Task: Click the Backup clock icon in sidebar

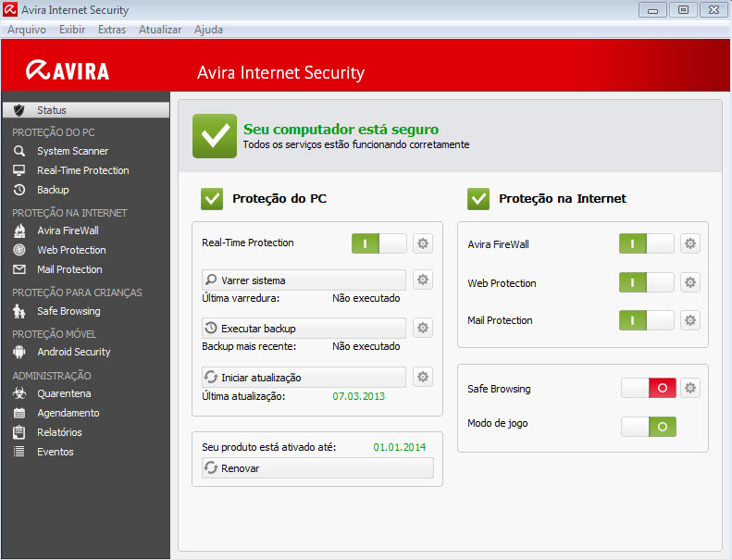Action: click(x=19, y=190)
